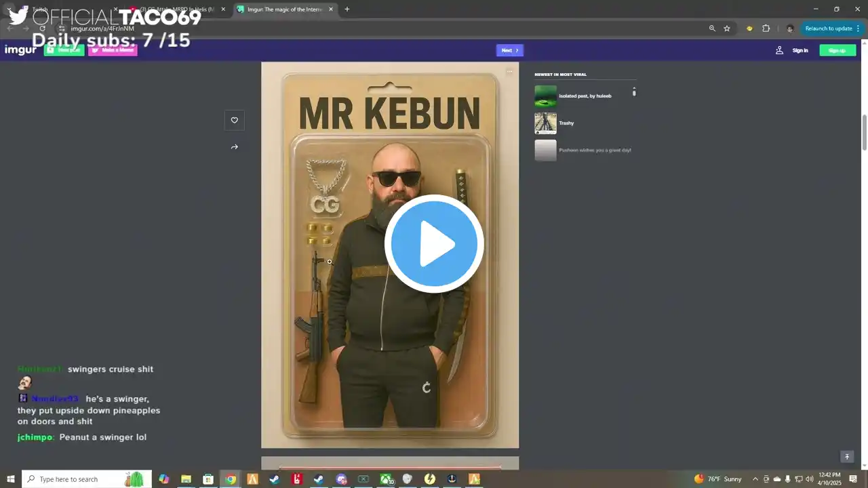Expand the system tray hidden icons chevron
The width and height of the screenshot is (868, 488).
pos(755,479)
